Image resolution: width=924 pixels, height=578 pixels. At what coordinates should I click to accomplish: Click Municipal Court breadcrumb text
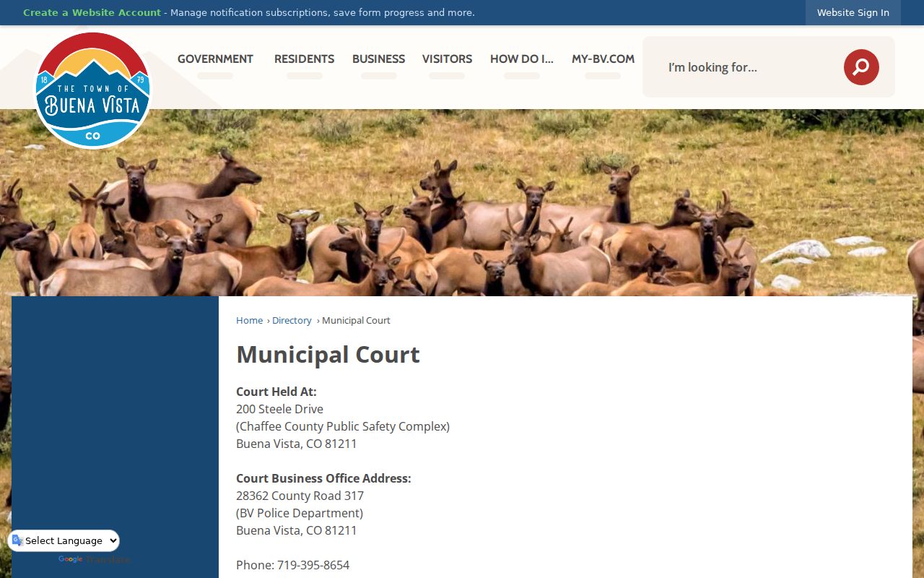[x=356, y=320]
